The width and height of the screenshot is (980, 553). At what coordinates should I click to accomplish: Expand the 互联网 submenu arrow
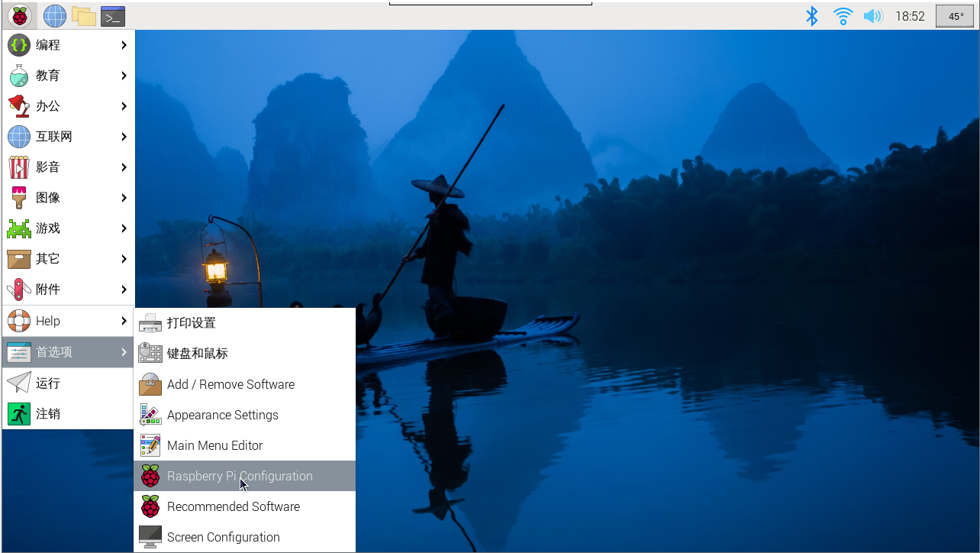pos(124,137)
